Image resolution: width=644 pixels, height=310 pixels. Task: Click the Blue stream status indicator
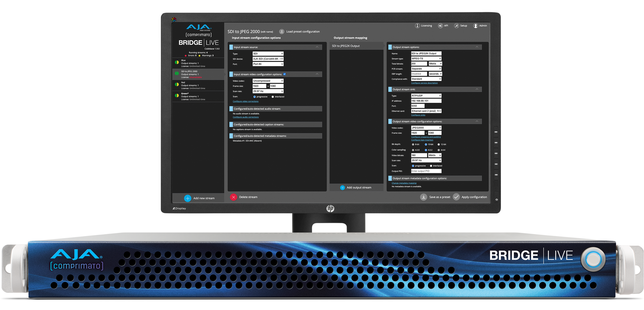[177, 62]
